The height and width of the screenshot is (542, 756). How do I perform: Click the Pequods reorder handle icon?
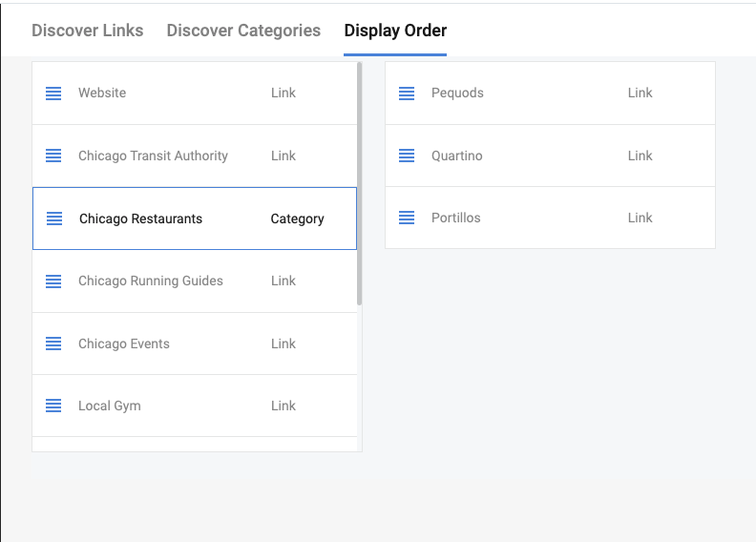(x=407, y=94)
